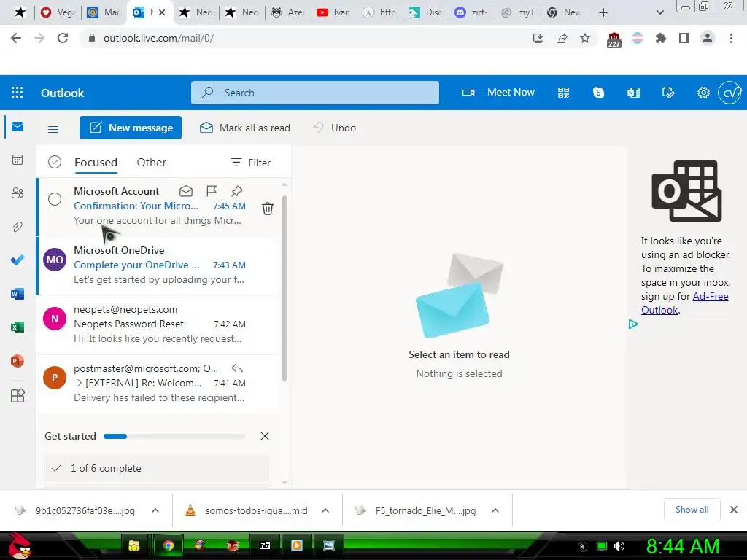
Task: Click Show all downloads button
Action: 692,510
